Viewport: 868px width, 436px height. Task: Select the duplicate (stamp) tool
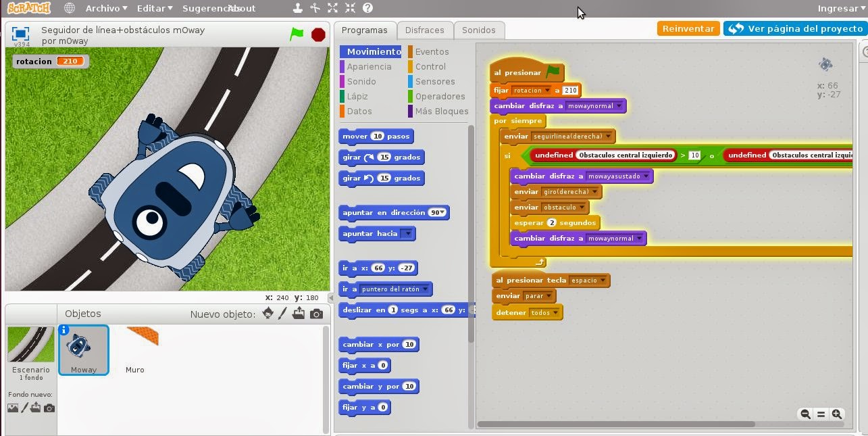pyautogui.click(x=297, y=7)
